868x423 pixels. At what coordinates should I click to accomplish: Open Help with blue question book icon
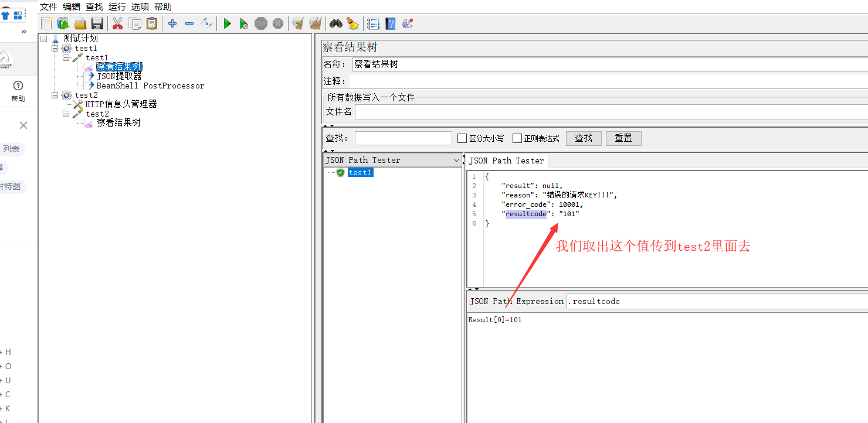(391, 23)
